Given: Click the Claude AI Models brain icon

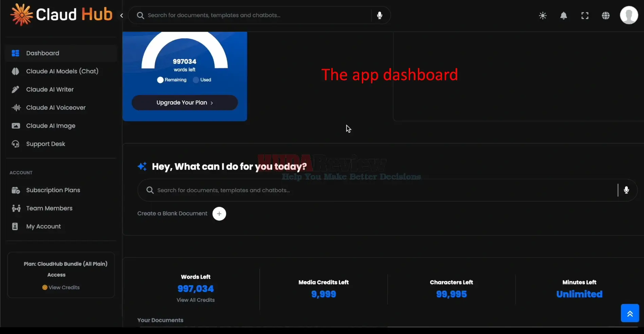Looking at the screenshot, I should click(15, 71).
